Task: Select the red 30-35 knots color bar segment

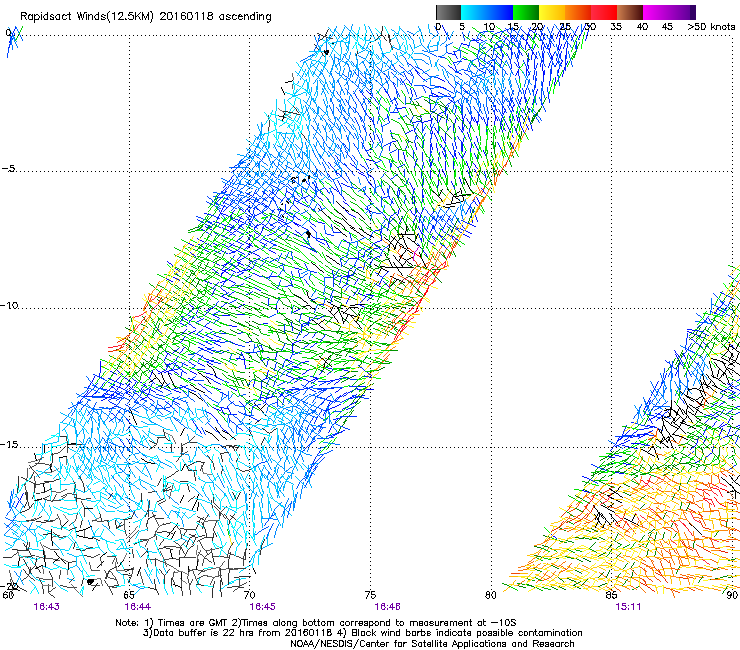Action: 604,12
